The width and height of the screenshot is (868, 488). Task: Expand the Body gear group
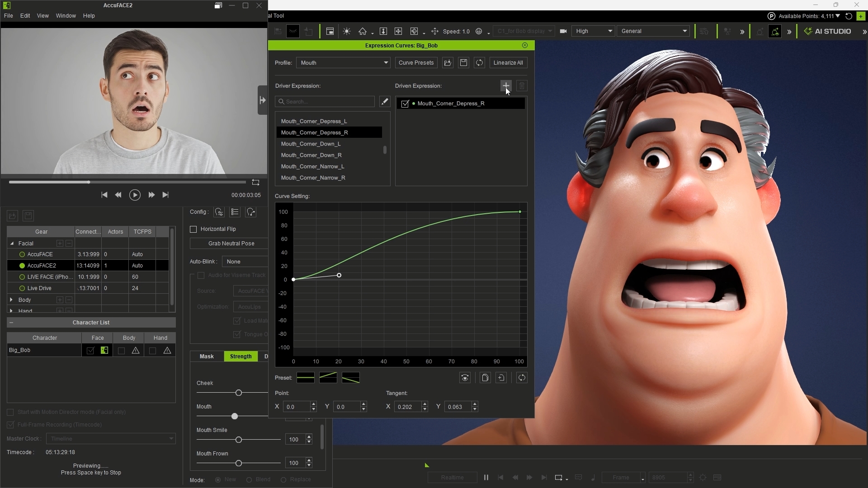click(11, 300)
